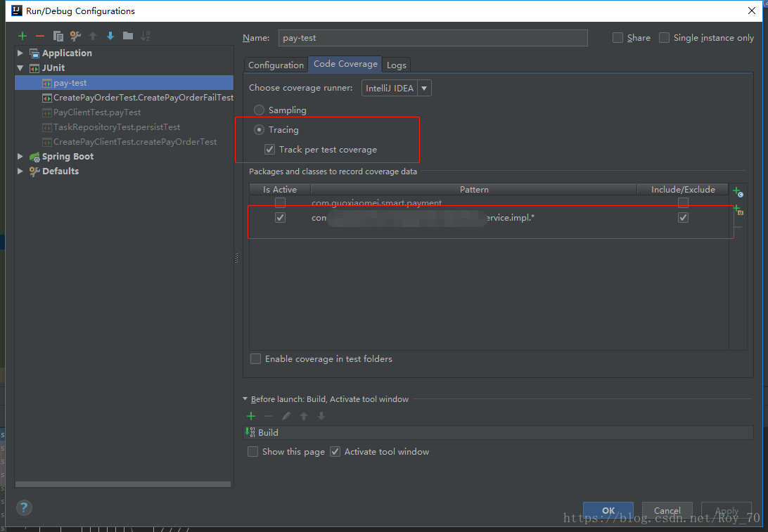Switch to the Code Coverage tab
Screen dimensions: 768x532
point(345,64)
